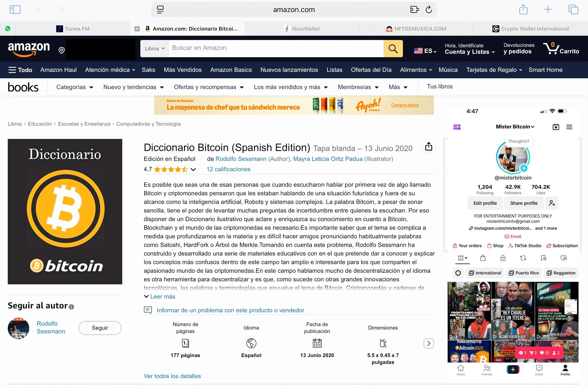The image size is (588, 388).
Task: Open the pinned WhatsApp tab
Action: click(8, 29)
